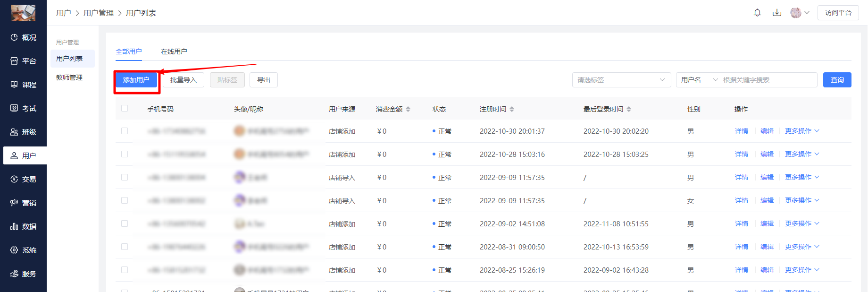868x292 pixels.
Task: Open the 用户名 search-type dropdown
Action: [699, 80]
